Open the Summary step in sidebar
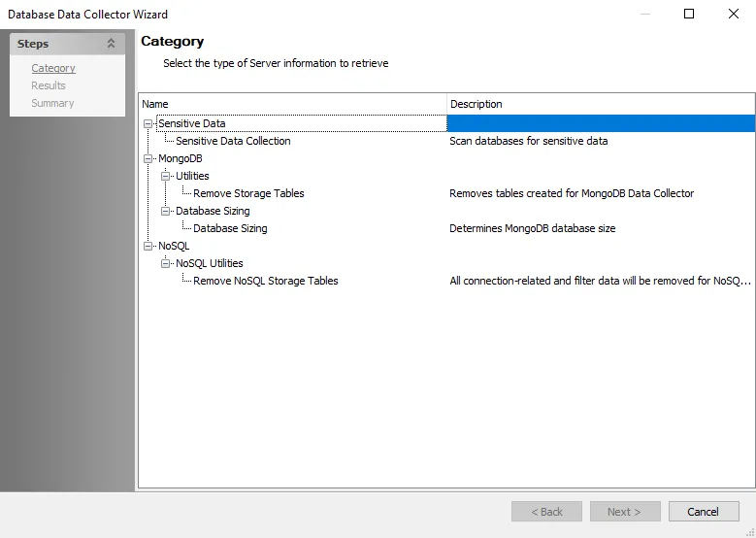The height and width of the screenshot is (538, 756). coord(52,103)
